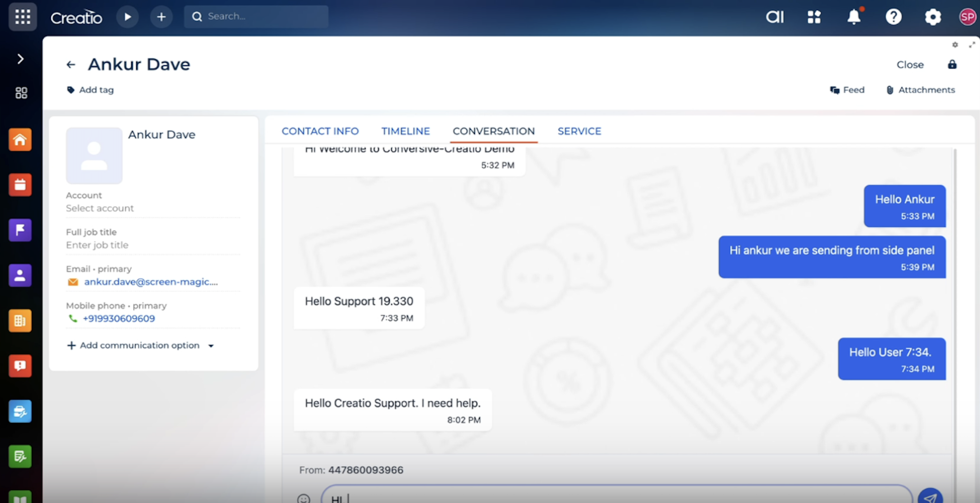Screen dimensions: 980x503
Task: Open Attachments
Action: click(921, 90)
